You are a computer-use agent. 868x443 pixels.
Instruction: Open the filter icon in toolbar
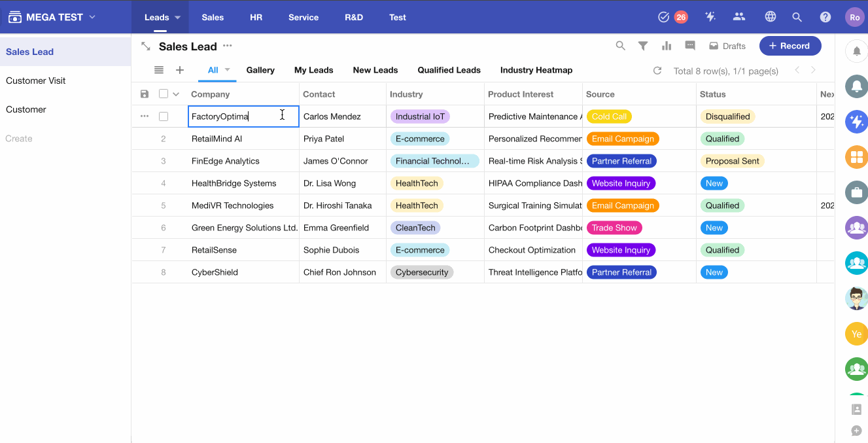(643, 46)
